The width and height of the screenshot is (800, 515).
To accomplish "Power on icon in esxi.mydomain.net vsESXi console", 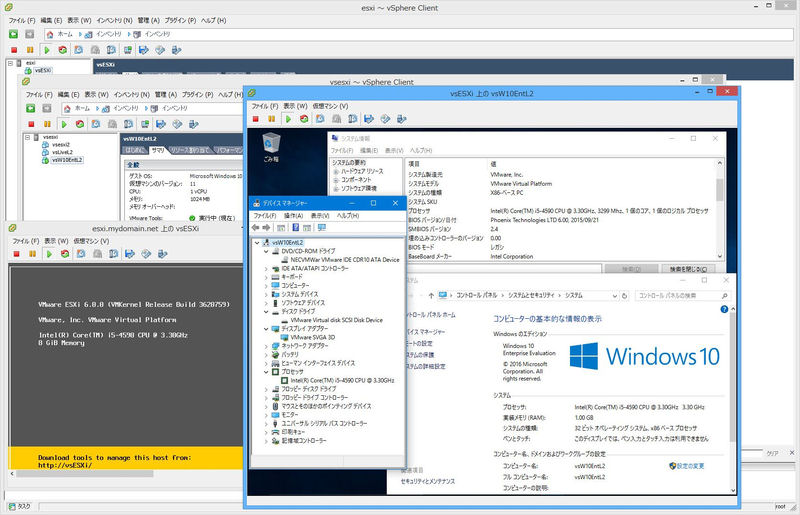I will coord(49,254).
